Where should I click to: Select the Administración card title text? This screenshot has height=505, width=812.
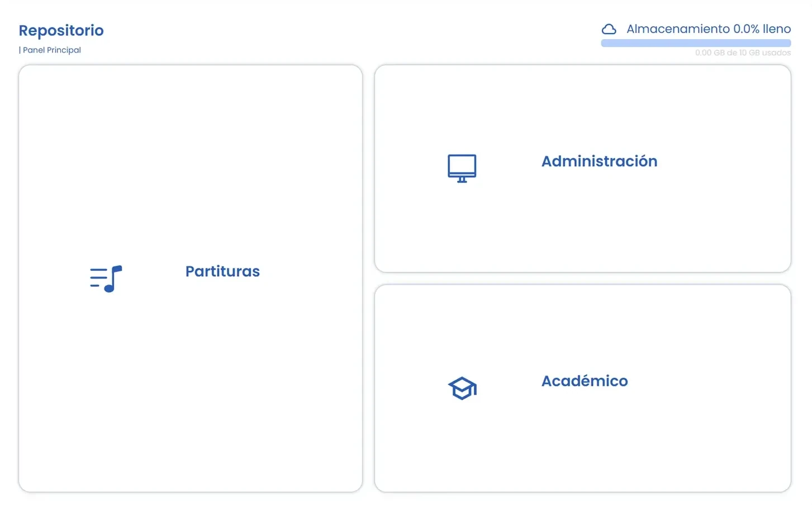[599, 161]
